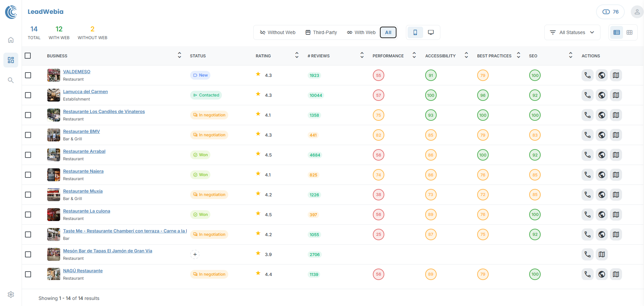Screen dimensions: 644x306
Task: Open map for Restaurante La culona
Action: pos(616,215)
